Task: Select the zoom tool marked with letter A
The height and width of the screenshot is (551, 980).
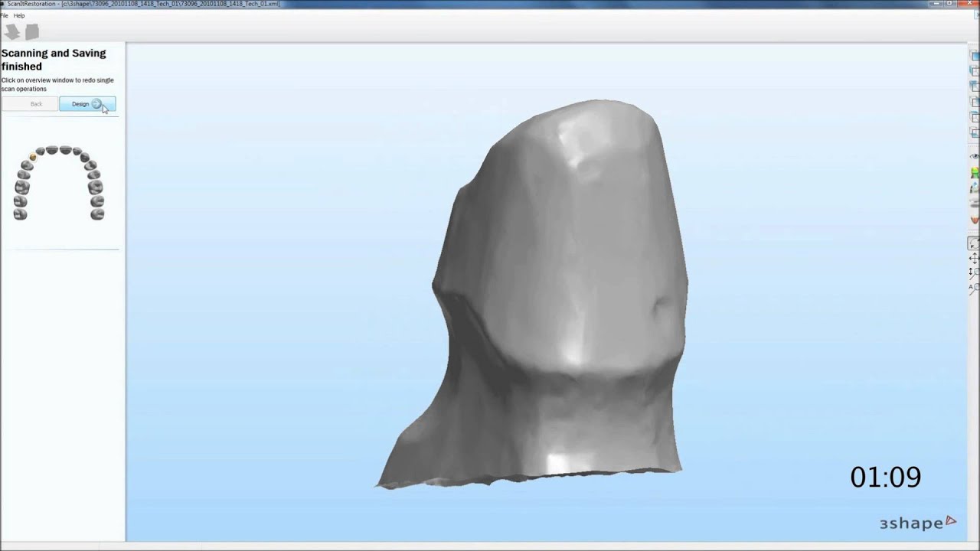Action: [x=974, y=288]
